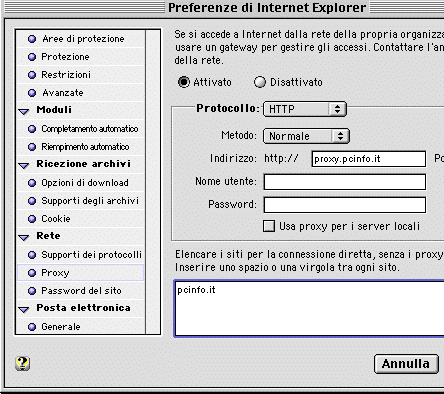This screenshot has width=444, height=394.
Task: Select Generale under Posta elettronica
Action: 81,327
